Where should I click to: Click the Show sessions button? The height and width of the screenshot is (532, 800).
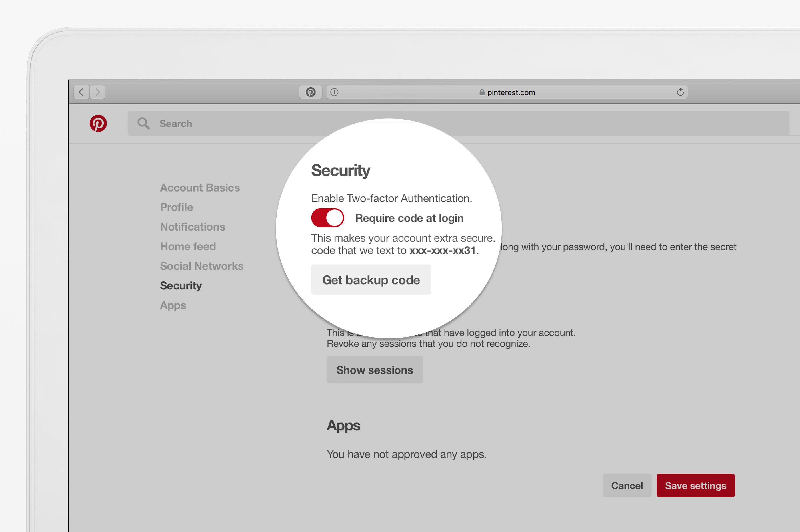pos(375,370)
